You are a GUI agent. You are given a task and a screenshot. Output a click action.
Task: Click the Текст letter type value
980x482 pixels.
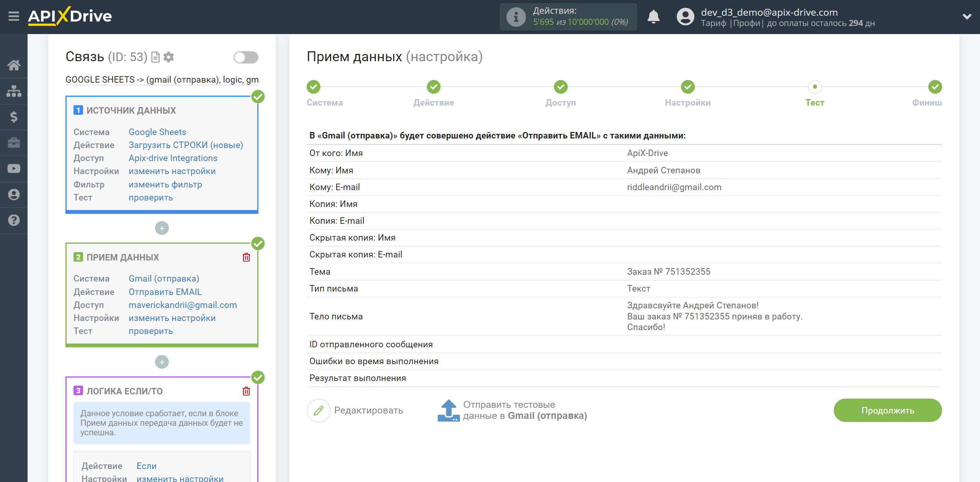639,288
